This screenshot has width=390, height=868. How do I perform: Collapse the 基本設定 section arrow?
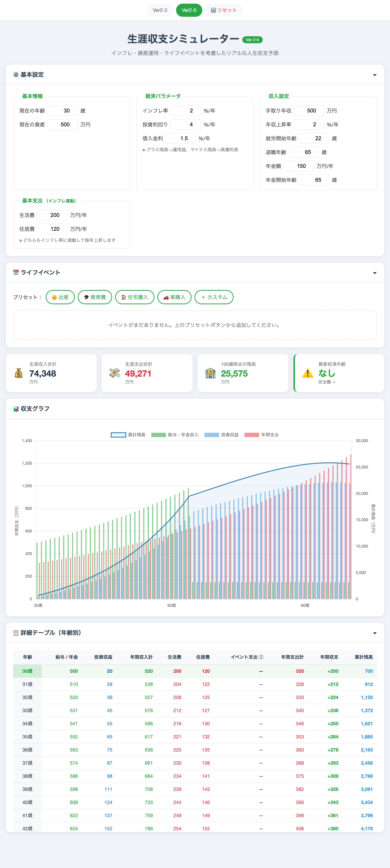[x=375, y=75]
